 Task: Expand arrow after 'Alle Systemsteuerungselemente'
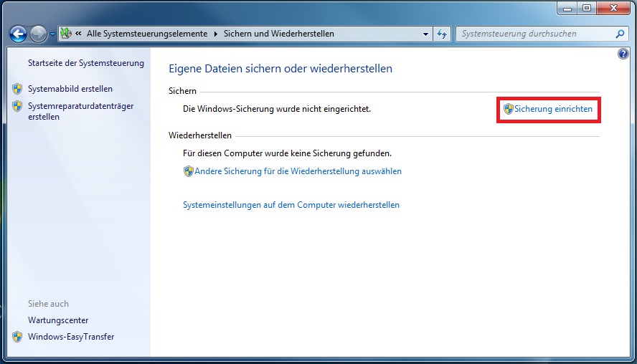[x=216, y=34]
